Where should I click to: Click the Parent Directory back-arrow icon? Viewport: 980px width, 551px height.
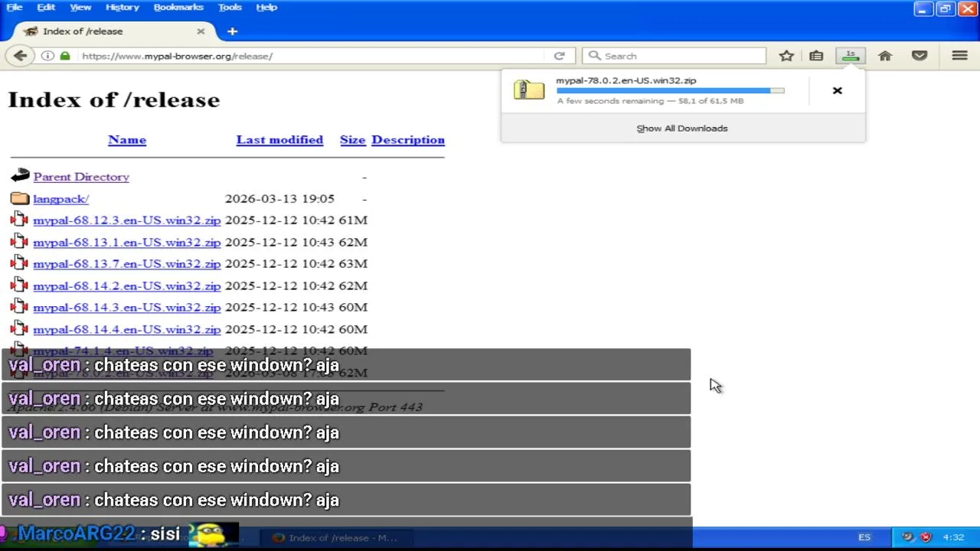pyautogui.click(x=20, y=176)
